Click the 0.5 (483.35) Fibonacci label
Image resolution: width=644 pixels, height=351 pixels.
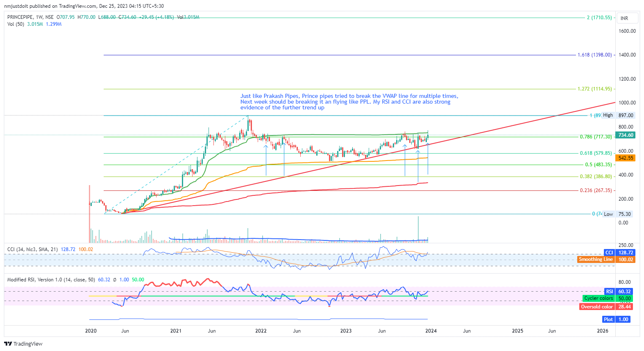click(x=598, y=165)
